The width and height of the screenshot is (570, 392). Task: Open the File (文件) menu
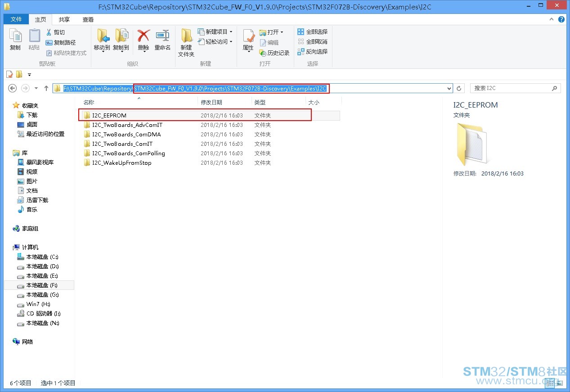tap(16, 19)
